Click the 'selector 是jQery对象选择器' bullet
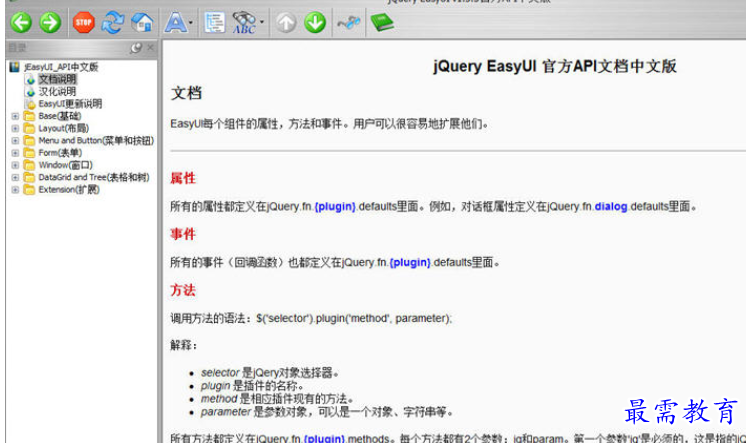Screen dimensions: 746x443 pos(269,373)
